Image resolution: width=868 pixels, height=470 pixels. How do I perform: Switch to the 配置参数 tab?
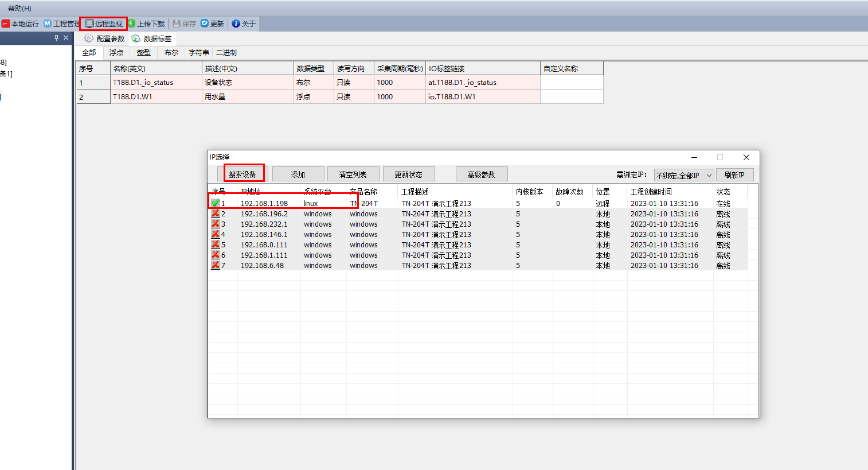pos(104,38)
